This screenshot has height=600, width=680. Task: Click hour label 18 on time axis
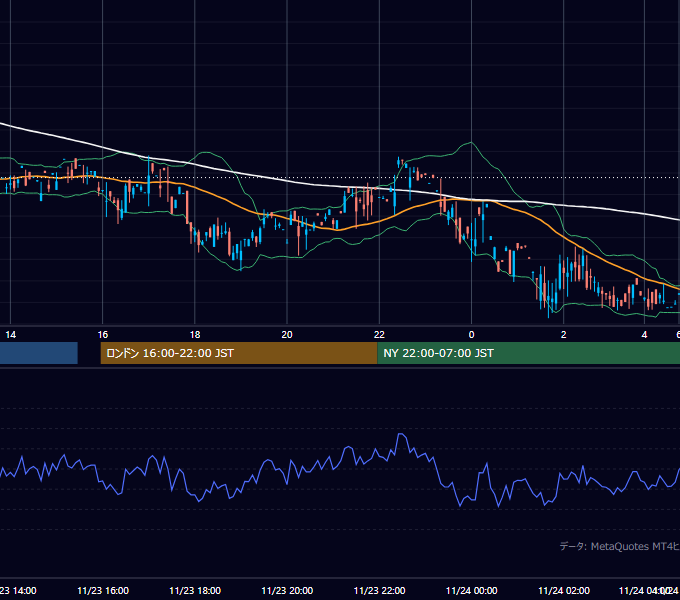click(x=195, y=334)
